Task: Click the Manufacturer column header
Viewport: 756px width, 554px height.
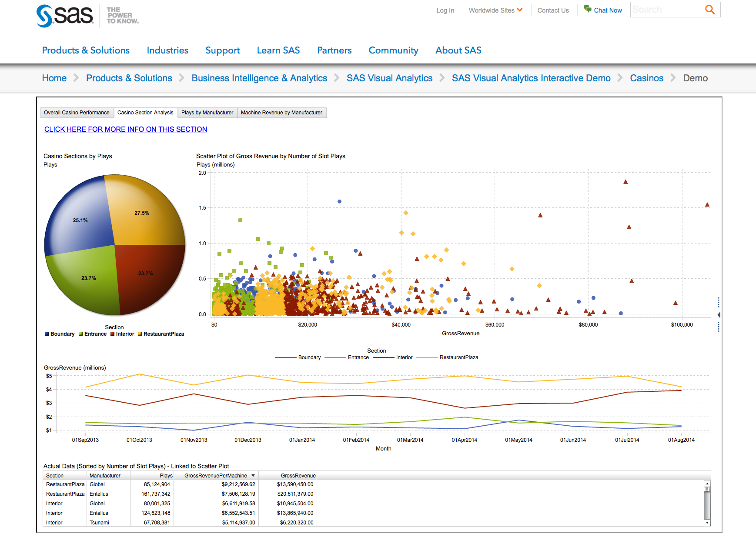Action: (x=108, y=476)
